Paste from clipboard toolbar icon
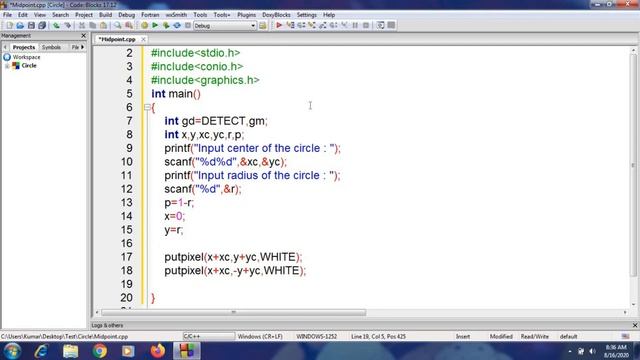Screen dimensions: 640x360 (x=104, y=25)
